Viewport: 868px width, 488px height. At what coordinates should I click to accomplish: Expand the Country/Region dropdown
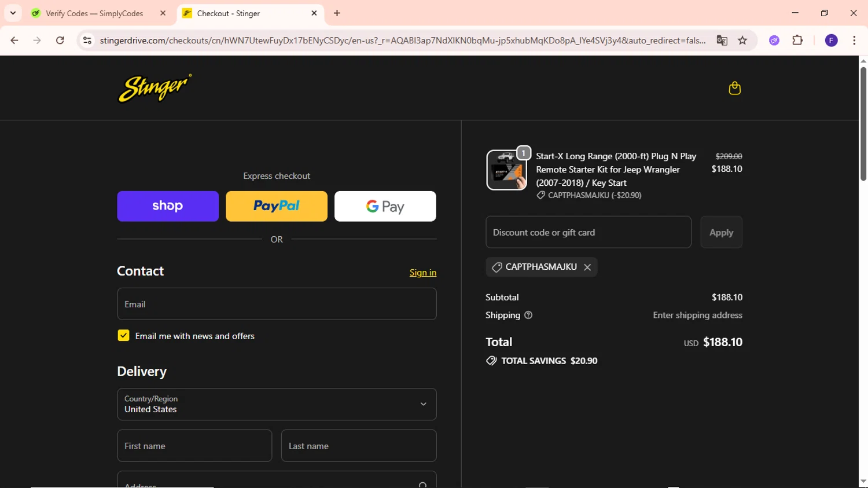(277, 404)
